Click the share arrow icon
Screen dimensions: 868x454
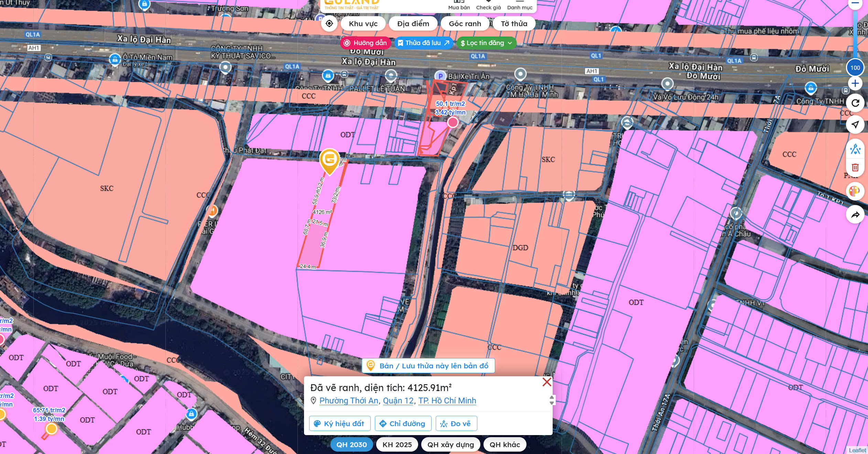coord(855,215)
